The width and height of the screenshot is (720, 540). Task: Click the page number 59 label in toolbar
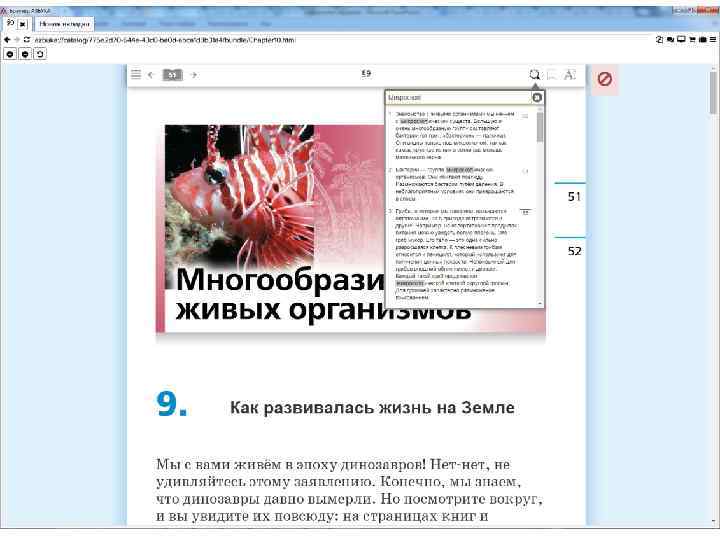click(366, 73)
